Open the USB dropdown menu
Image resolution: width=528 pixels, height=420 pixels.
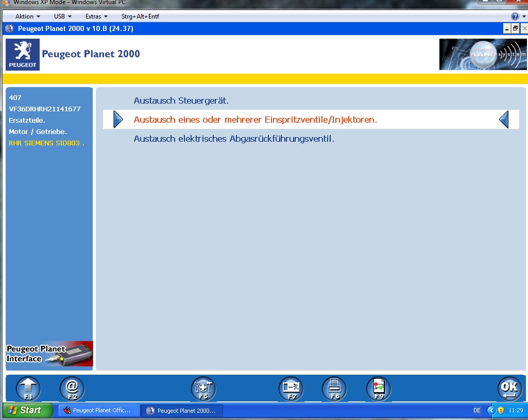pos(62,16)
